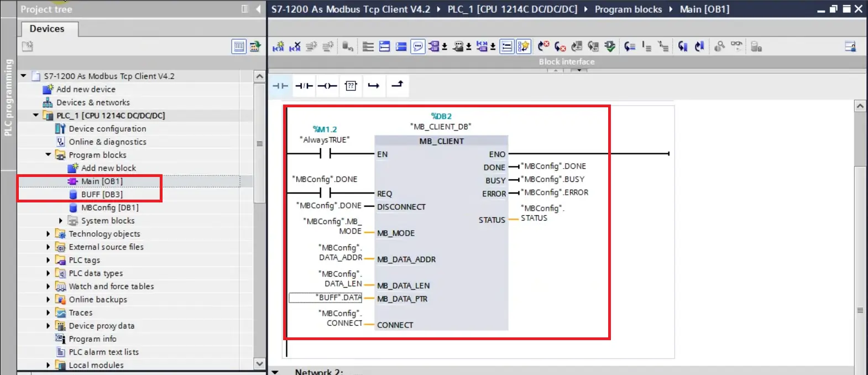The image size is (868, 375).
Task: Expand the PLC tags folder
Action: coord(48,260)
